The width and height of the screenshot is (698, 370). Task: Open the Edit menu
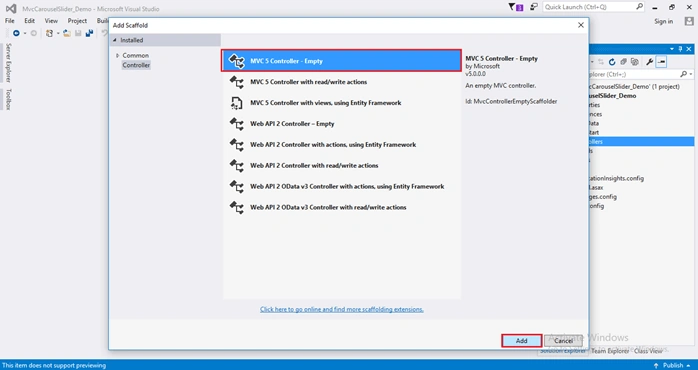[x=29, y=20]
